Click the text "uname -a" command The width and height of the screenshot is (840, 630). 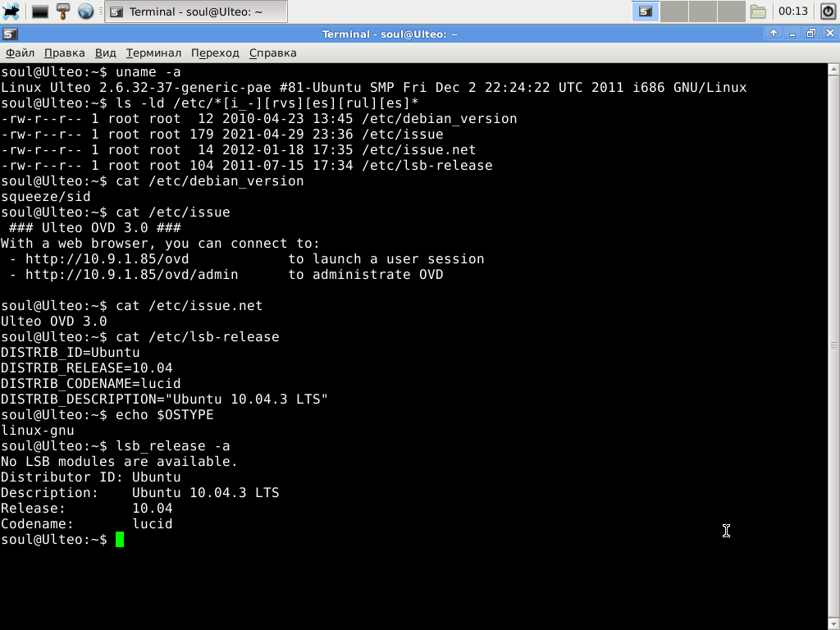pos(148,72)
